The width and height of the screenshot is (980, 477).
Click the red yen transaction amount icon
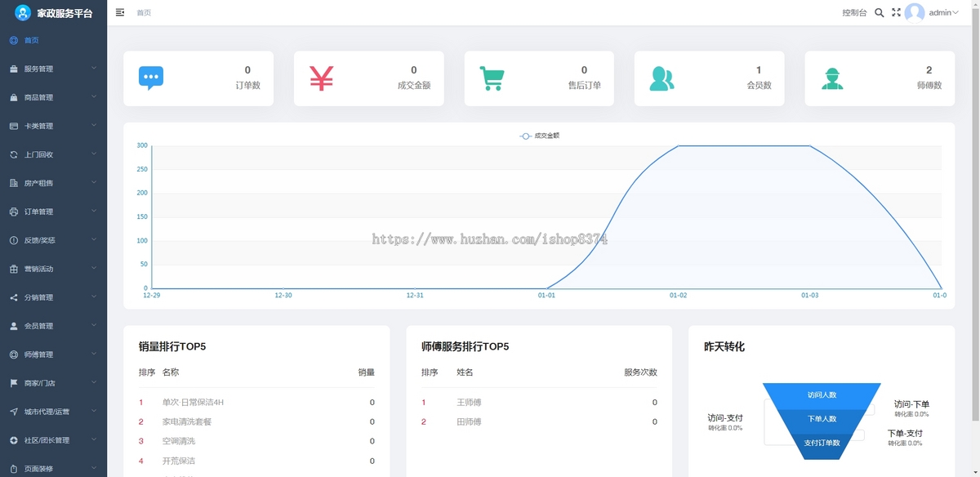322,78
